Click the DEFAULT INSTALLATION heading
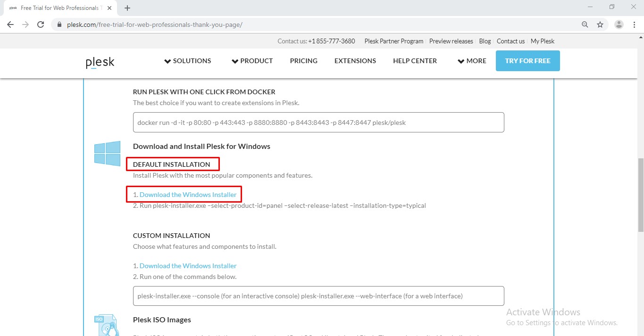This screenshot has height=336, width=644. 172,164
